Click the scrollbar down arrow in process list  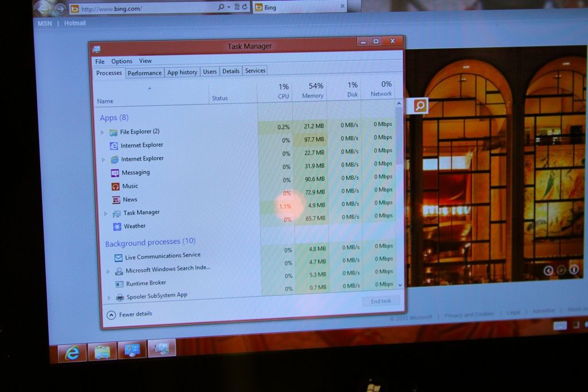tap(400, 285)
